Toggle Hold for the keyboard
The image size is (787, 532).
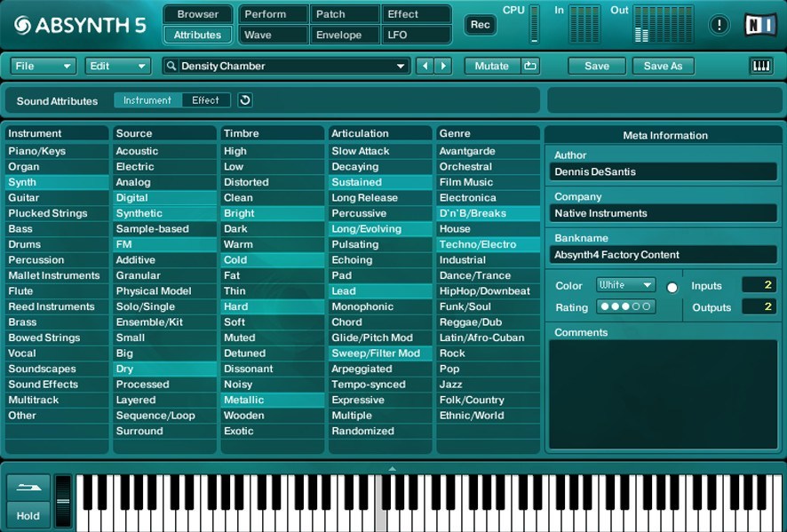tap(28, 515)
